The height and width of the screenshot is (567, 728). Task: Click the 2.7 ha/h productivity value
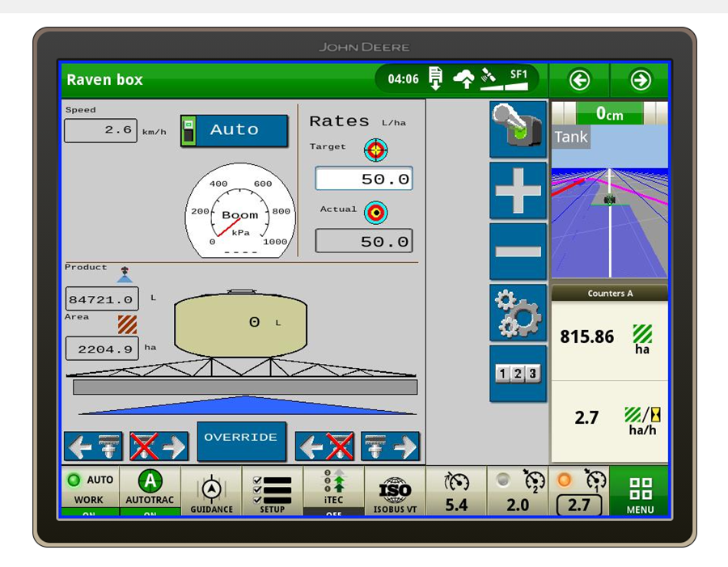point(586,418)
